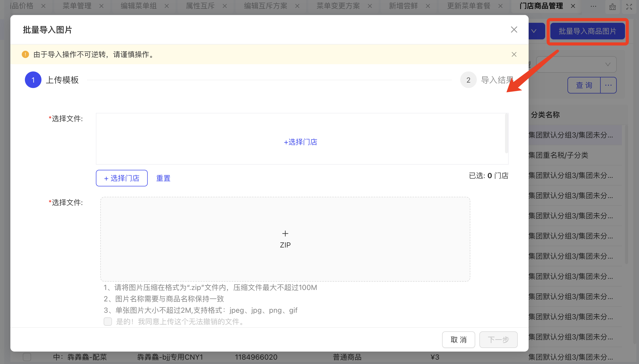Click the outlined + 选择门店 button
The width and height of the screenshot is (639, 364).
click(122, 178)
